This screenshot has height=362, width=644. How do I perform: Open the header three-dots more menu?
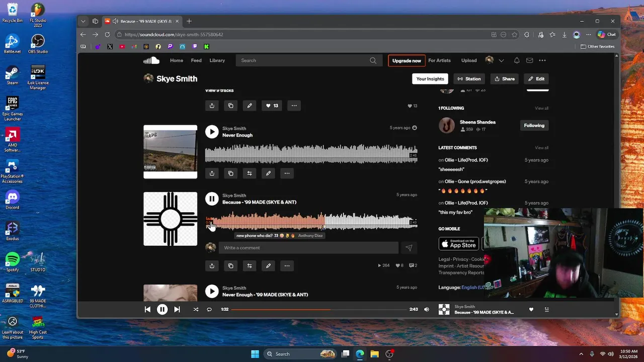pyautogui.click(x=542, y=60)
